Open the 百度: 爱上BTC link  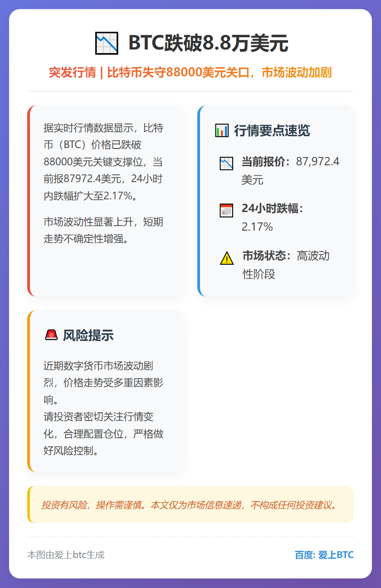pos(324,555)
